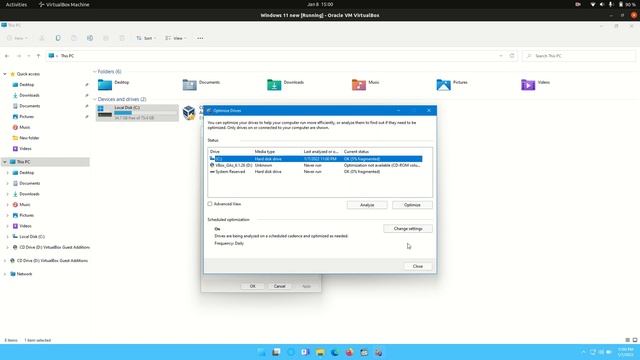The image size is (640, 360).
Task: Go back using the Explorer back arrow
Action: coord(7,56)
